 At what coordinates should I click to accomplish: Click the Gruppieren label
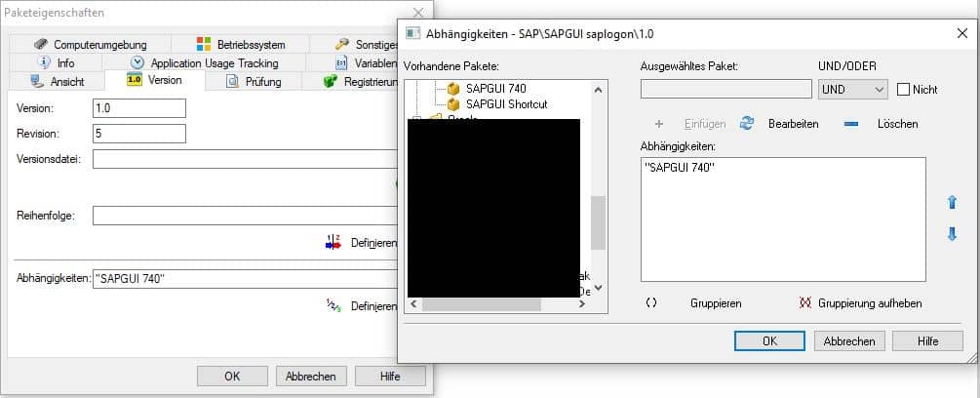[x=716, y=303]
